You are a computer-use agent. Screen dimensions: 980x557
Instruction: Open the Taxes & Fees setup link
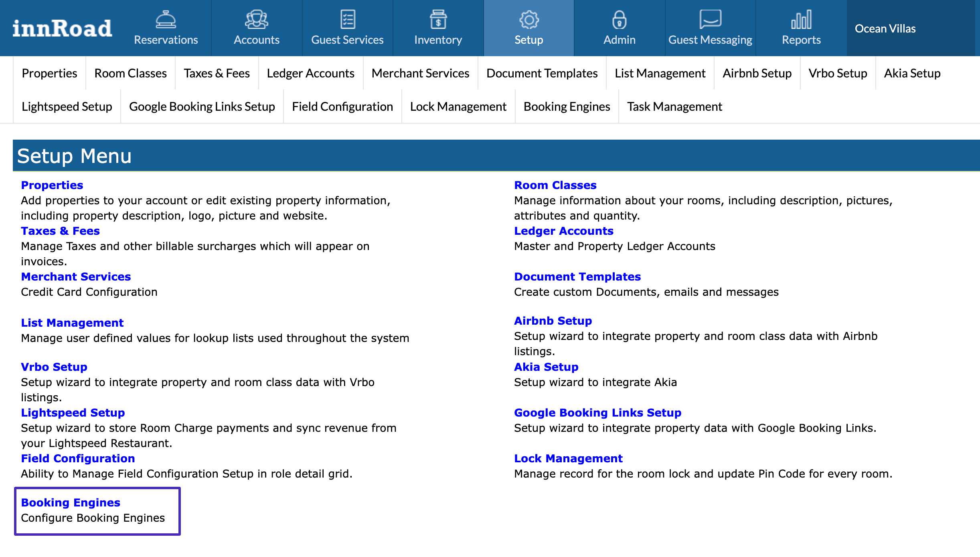pos(60,231)
